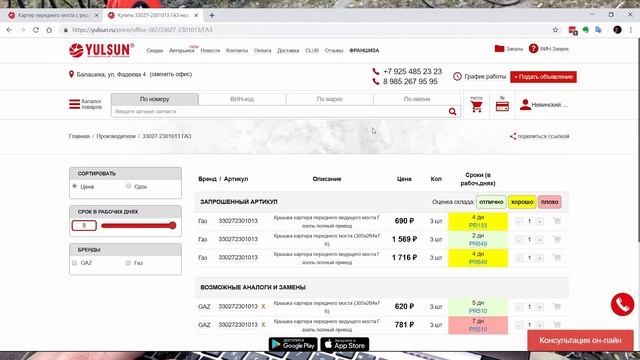Reload the page in browser
The image size is (640, 360).
point(36,30)
